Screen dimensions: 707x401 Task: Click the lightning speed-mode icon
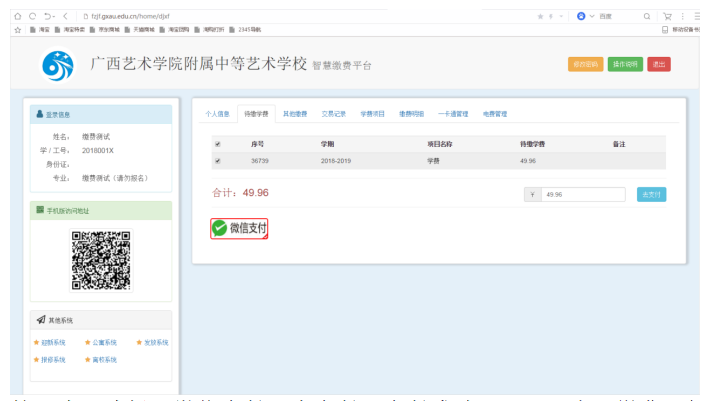pos(551,16)
